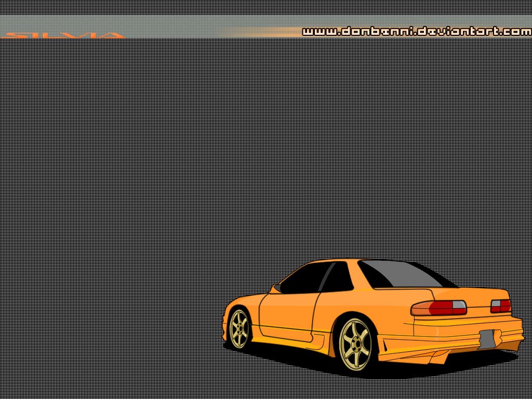Click the gray rear license plate

(487, 339)
